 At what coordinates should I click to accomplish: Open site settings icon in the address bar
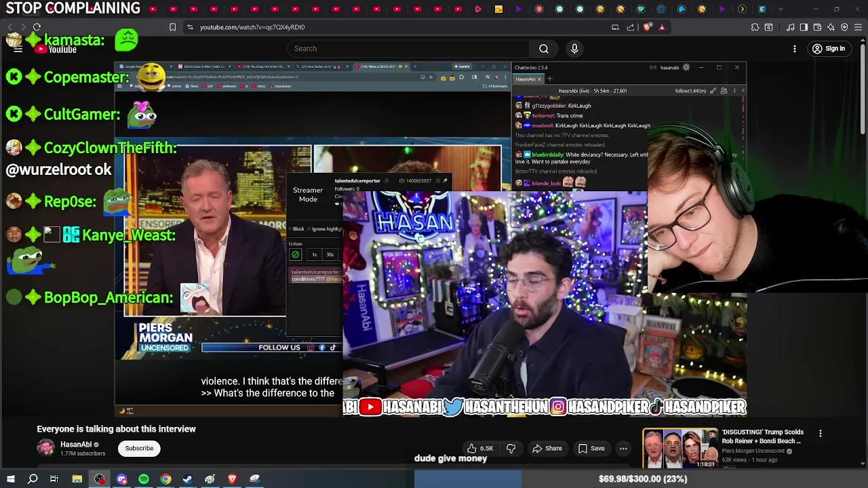tap(190, 27)
